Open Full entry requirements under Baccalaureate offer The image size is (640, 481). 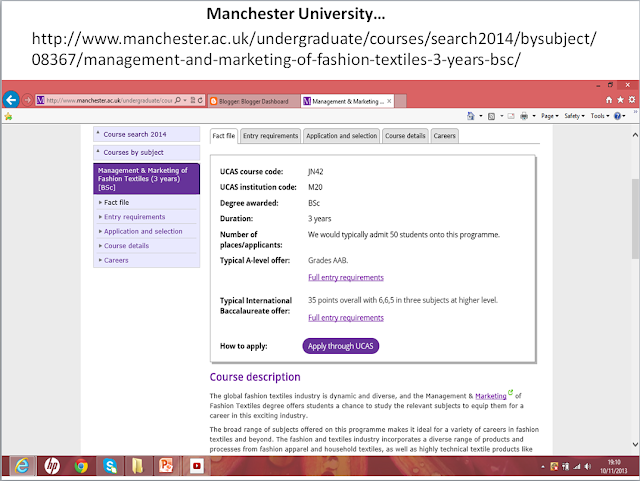346,318
